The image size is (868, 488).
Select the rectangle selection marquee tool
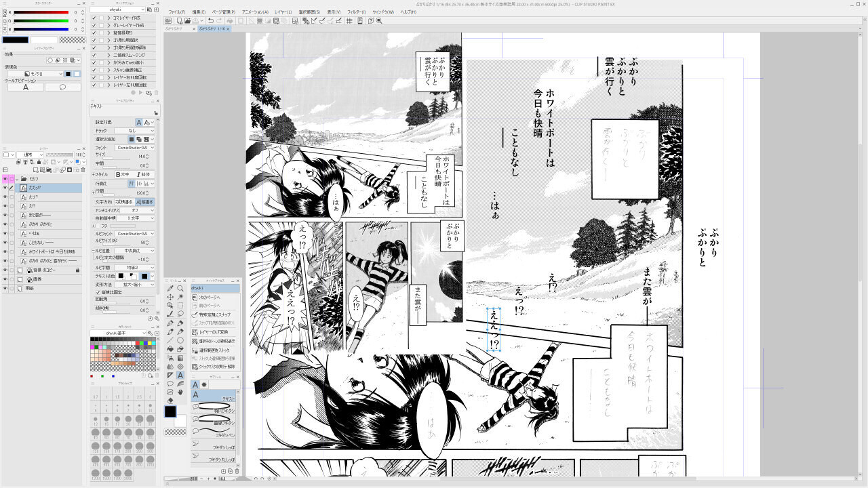tap(180, 306)
